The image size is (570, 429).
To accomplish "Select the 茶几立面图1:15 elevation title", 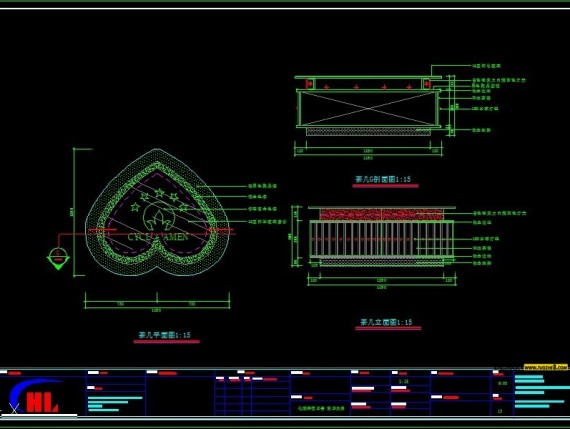I will [386, 322].
